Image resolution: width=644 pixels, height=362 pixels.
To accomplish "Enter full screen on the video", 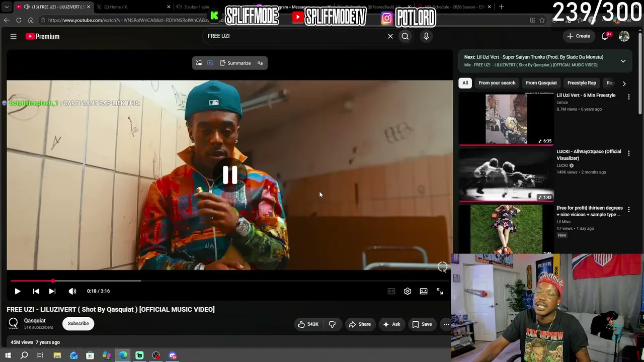I will pos(440,291).
